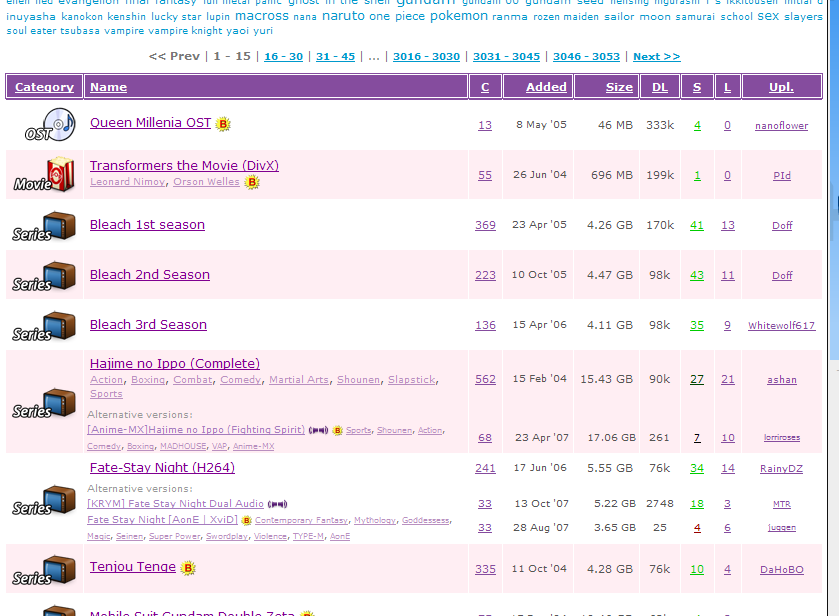This screenshot has height=616, width=839.
Task: Go to page 3031 - 3045
Action: (506, 56)
